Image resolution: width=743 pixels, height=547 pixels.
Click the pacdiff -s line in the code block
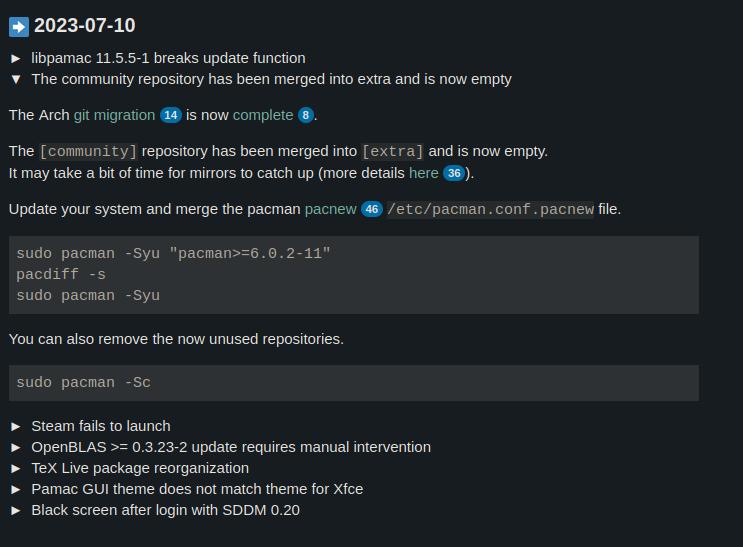(61, 274)
